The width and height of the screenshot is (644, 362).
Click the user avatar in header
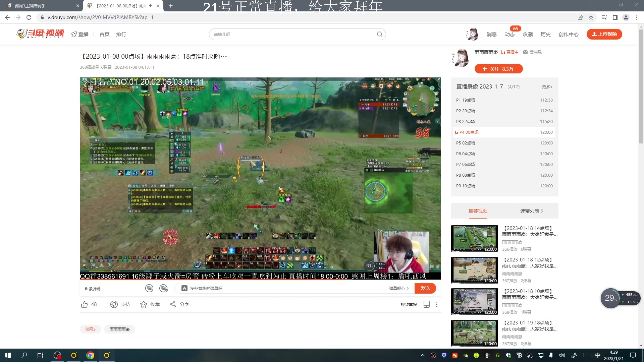472,34
